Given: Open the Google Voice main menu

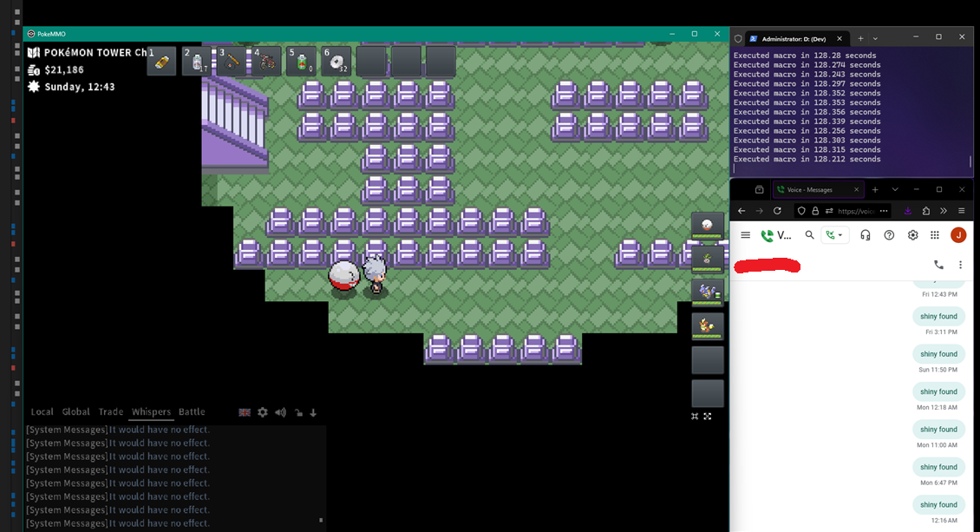Looking at the screenshot, I should (746, 235).
